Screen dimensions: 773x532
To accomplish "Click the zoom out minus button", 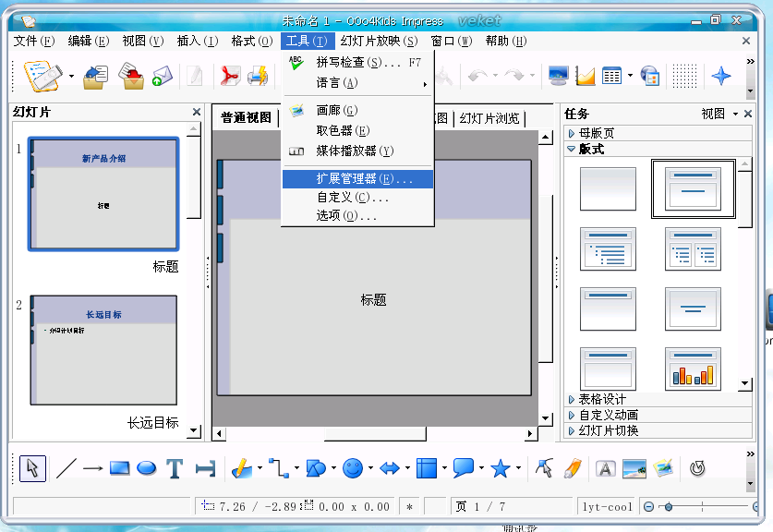I will pos(648,506).
